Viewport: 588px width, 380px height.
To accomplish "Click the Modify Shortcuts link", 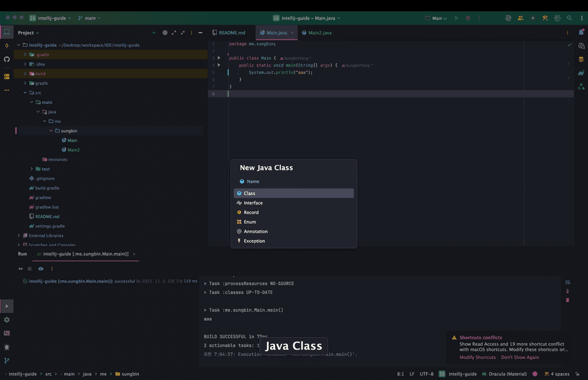I will pos(477,358).
